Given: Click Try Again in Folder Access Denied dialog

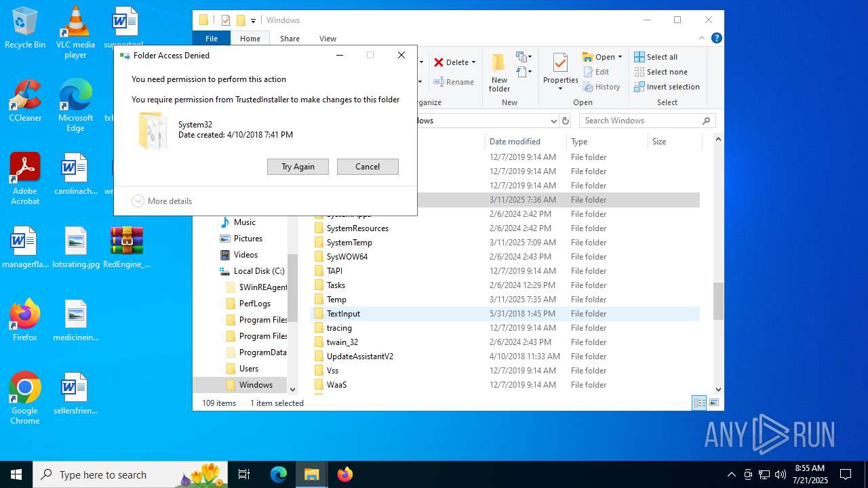Looking at the screenshot, I should pos(298,167).
